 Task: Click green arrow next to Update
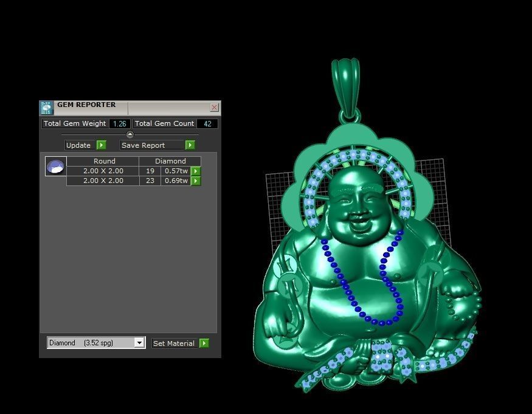102,145
